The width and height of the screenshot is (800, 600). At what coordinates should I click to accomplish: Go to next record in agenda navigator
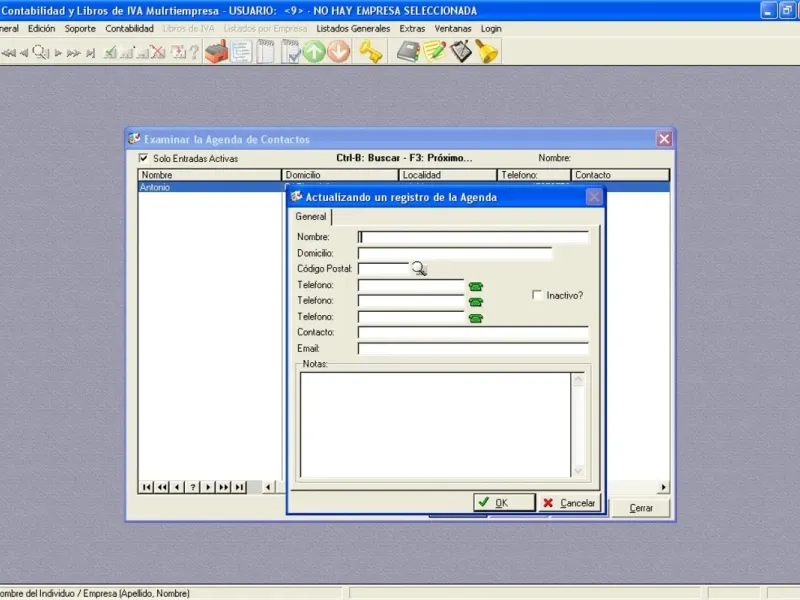[208, 487]
